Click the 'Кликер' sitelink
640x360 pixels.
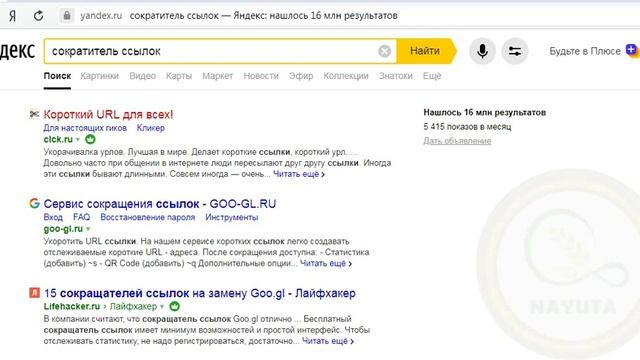coord(151,128)
